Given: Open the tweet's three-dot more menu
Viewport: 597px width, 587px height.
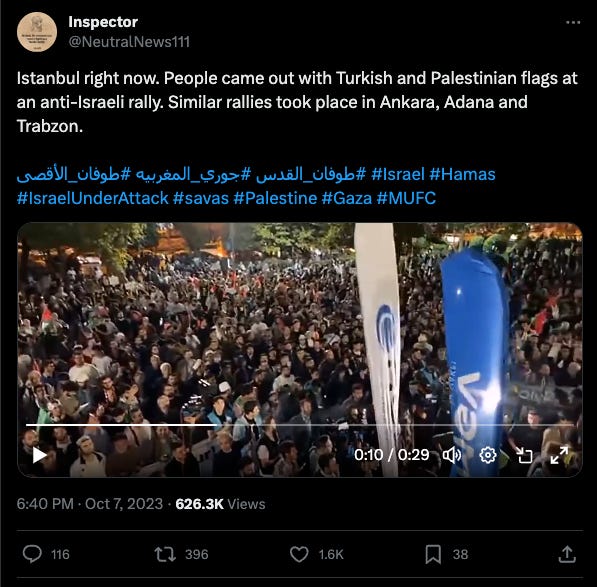Looking at the screenshot, I should pyautogui.click(x=573, y=22).
